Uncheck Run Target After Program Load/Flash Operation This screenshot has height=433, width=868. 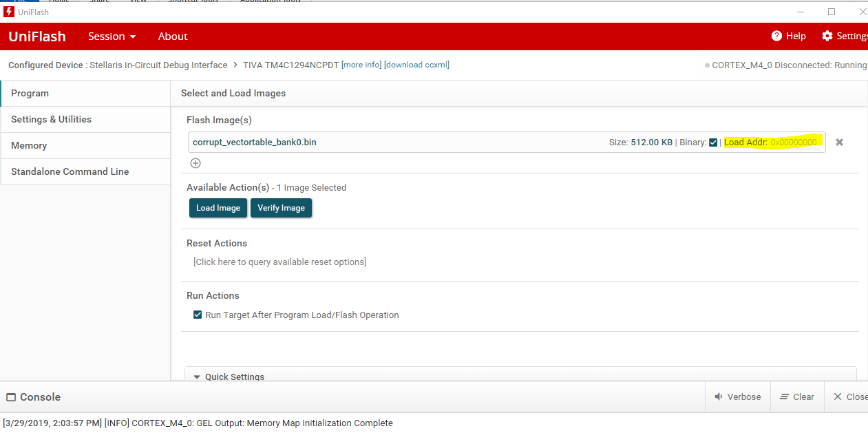point(198,315)
